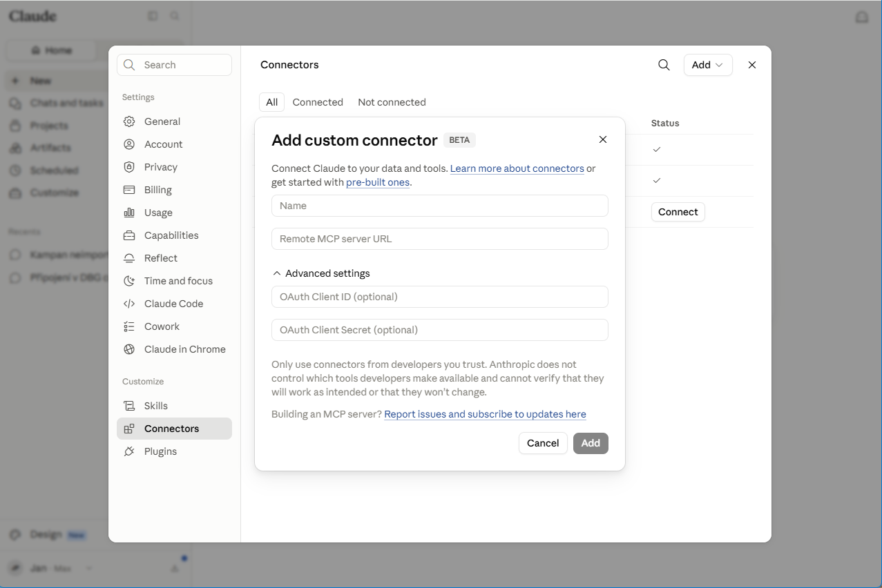Open recent chat starting with Připojení

click(x=58, y=278)
